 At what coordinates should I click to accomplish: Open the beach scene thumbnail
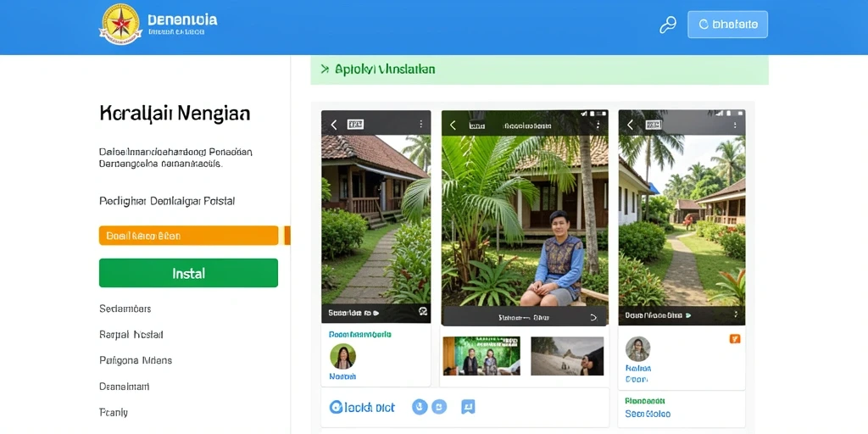click(567, 356)
